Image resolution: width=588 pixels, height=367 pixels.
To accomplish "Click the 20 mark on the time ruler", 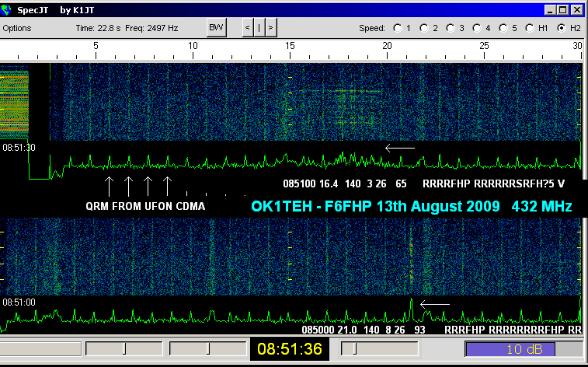I will 387,46.
